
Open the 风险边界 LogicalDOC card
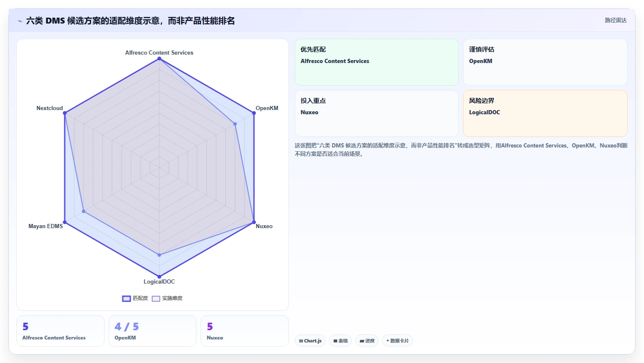click(545, 113)
